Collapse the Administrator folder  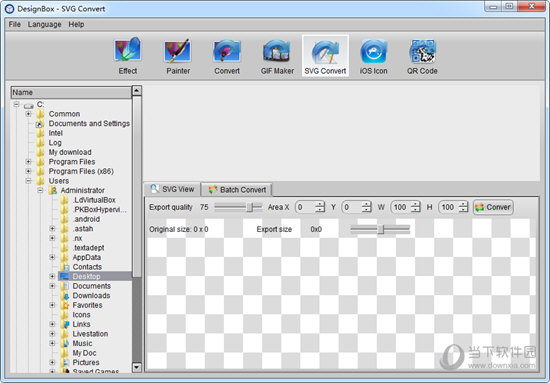click(40, 190)
